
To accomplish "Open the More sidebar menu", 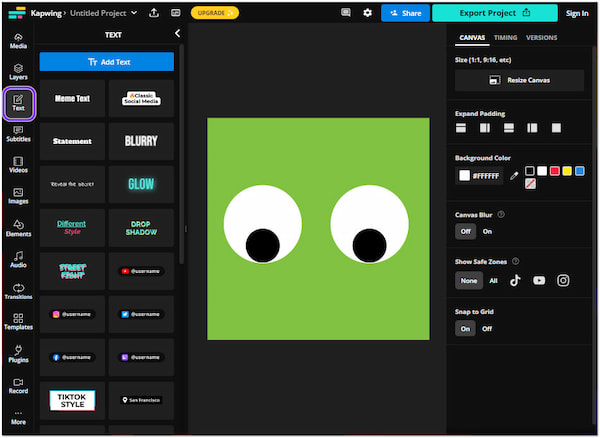I will pyautogui.click(x=18, y=418).
